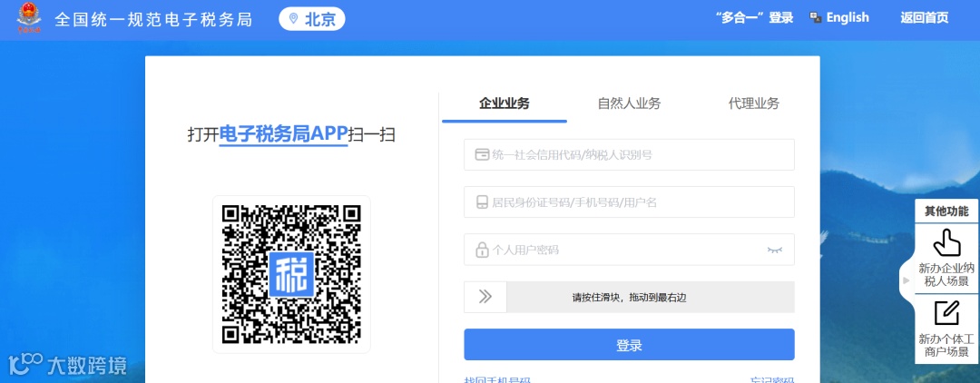Go back via 返回首页
The width and height of the screenshot is (980, 383).
click(x=925, y=17)
